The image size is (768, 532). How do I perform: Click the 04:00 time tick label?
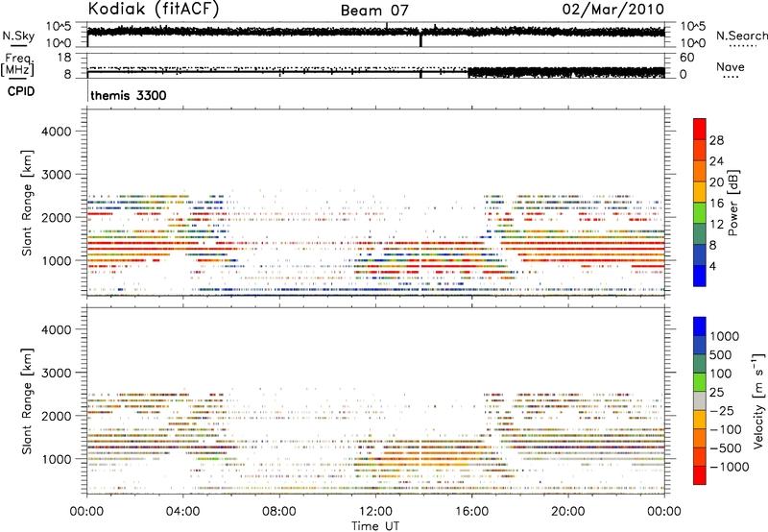(182, 512)
